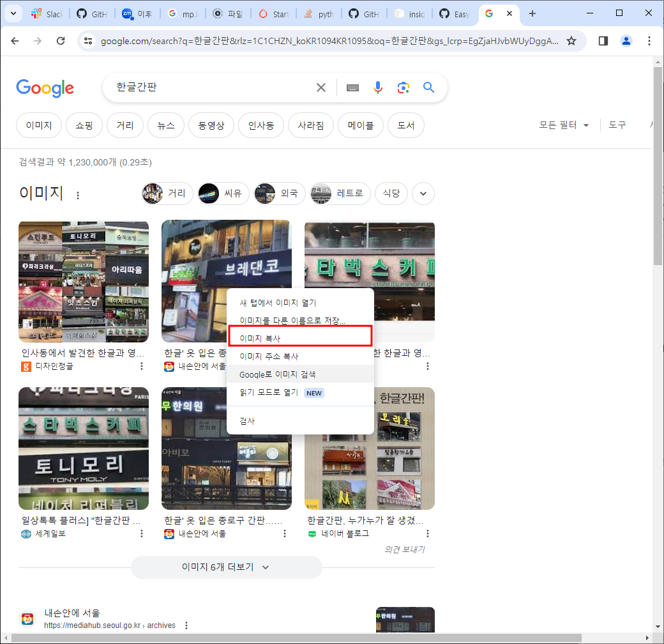Image resolution: width=664 pixels, height=644 pixels.
Task: Bookmark this page with the star icon
Action: point(571,41)
